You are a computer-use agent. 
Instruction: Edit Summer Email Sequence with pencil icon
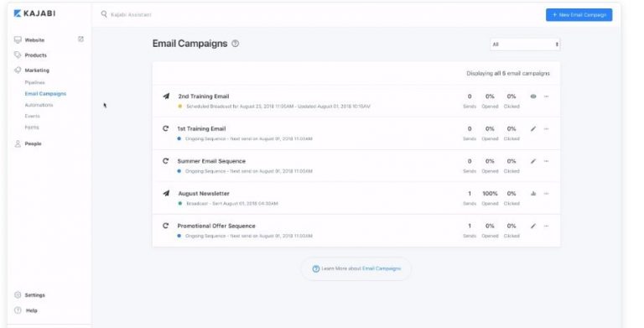(x=533, y=161)
